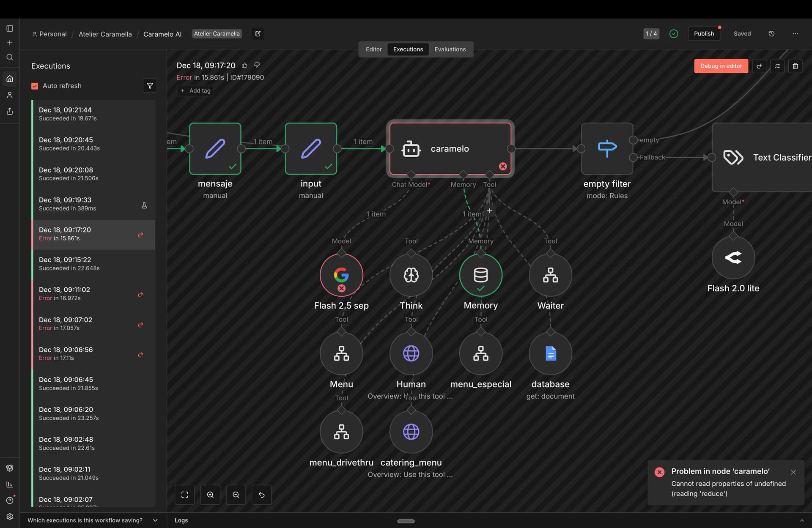Click the zoom to fit icon

(x=184, y=495)
